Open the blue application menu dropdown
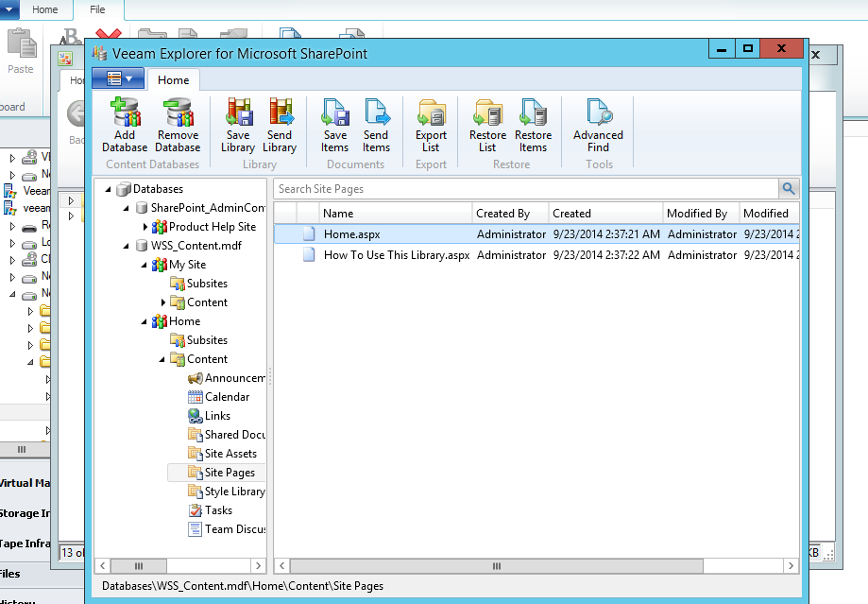The height and width of the screenshot is (604, 868). (118, 78)
